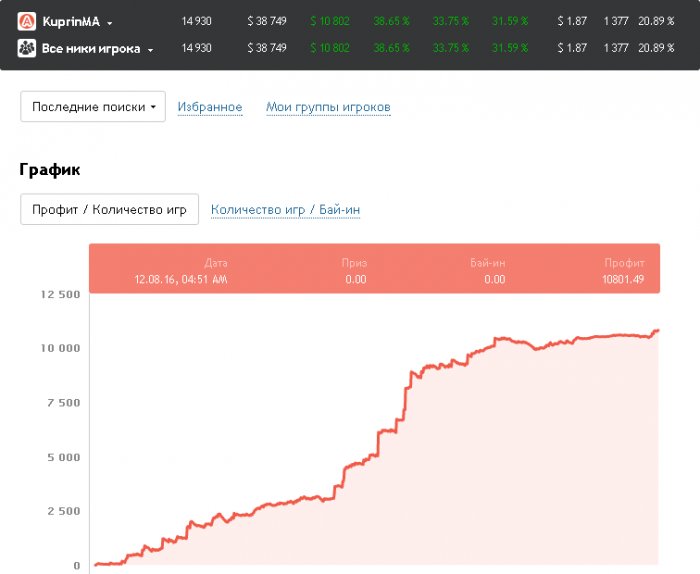
Task: Click the group icon beside Все ники игрока
Action: pos(27,48)
